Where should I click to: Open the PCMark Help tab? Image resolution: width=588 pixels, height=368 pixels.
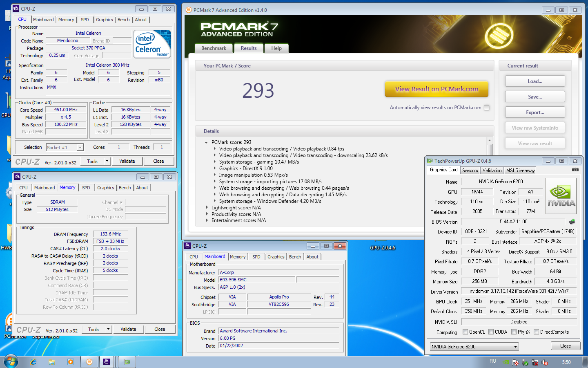pyautogui.click(x=276, y=48)
